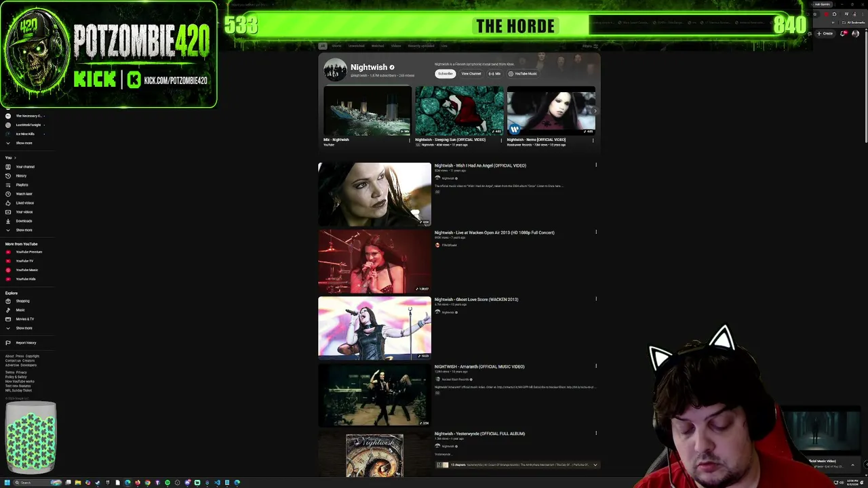Play Ghost Love Score thumbnail
Viewport: 868px width, 488px height.
coord(374,328)
